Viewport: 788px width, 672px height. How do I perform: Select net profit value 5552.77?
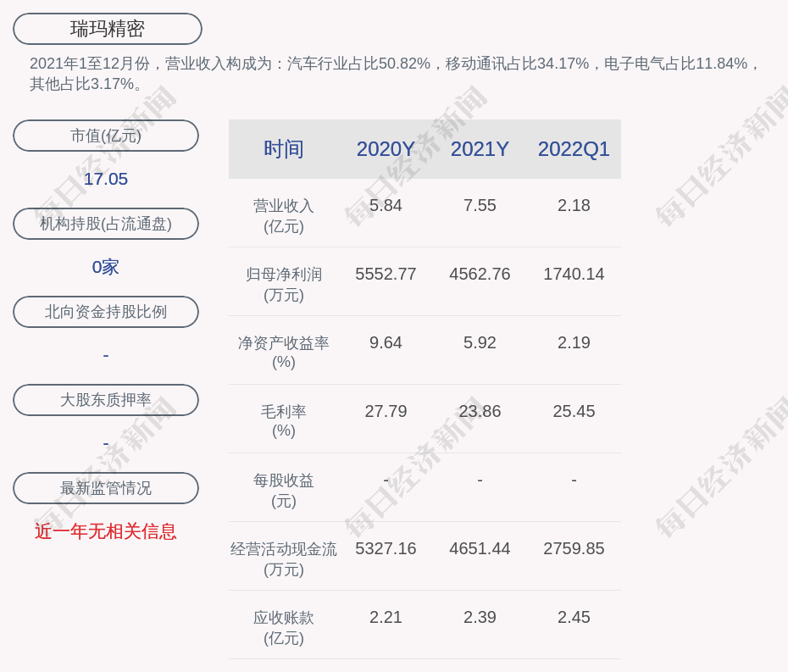386,274
